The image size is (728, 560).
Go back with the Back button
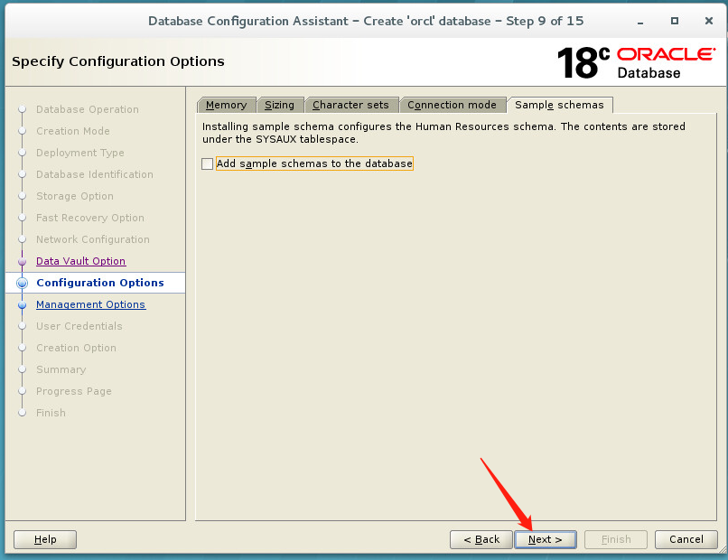click(481, 539)
